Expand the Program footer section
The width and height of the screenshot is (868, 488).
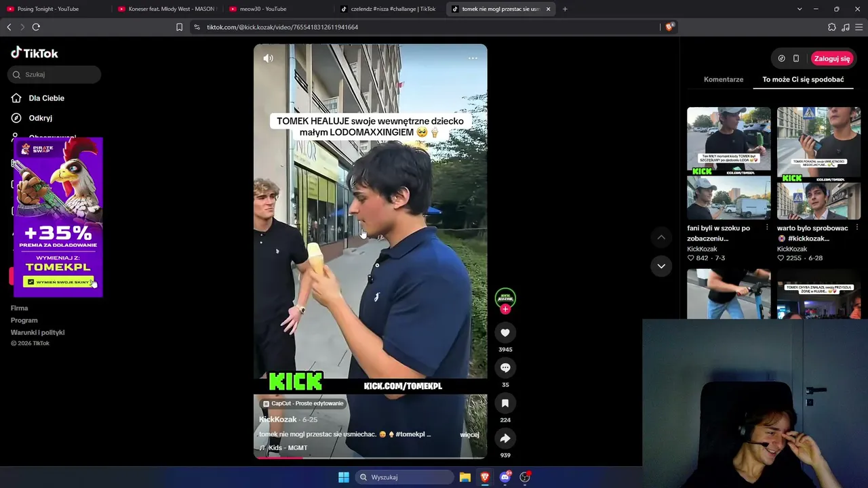pos(24,321)
